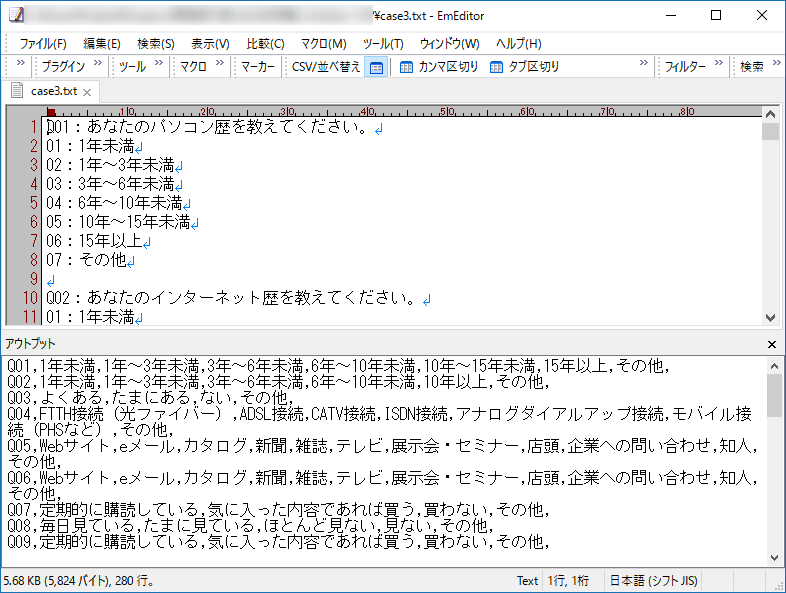Image resolution: width=786 pixels, height=593 pixels.
Task: Click the output panel scroll up arrow
Action: [x=774, y=366]
